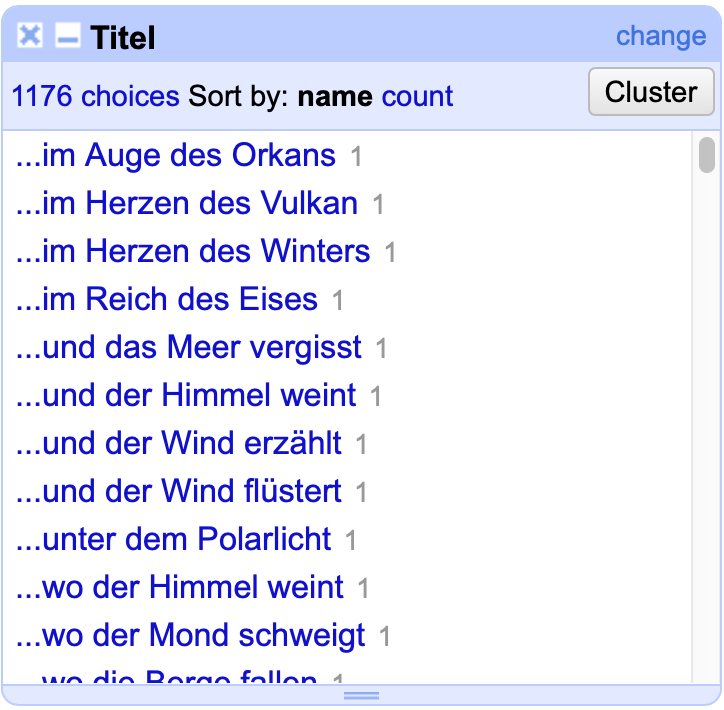
Task: Sort facet choices by count
Action: click(x=417, y=96)
